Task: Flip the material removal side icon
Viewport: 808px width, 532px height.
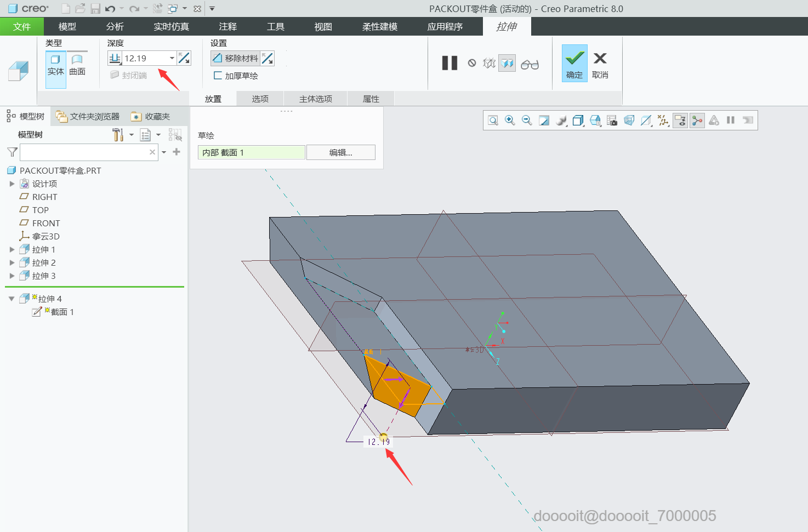Action: tap(267, 58)
